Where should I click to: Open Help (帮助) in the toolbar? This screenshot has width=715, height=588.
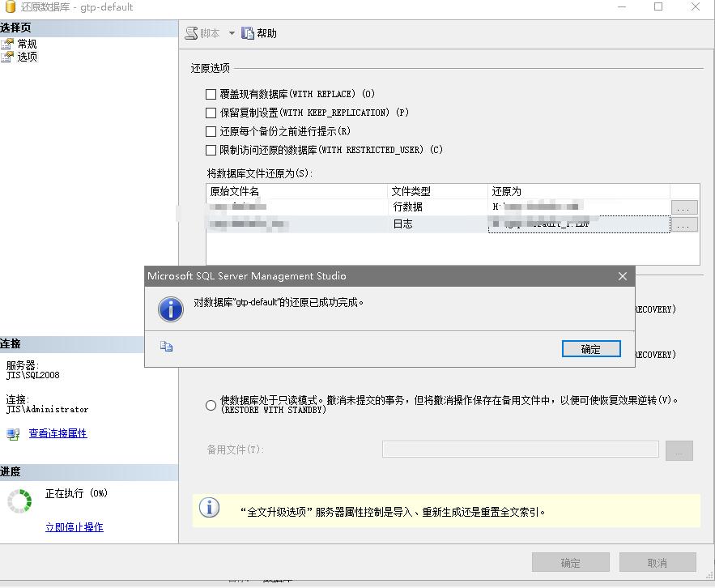[x=259, y=33]
